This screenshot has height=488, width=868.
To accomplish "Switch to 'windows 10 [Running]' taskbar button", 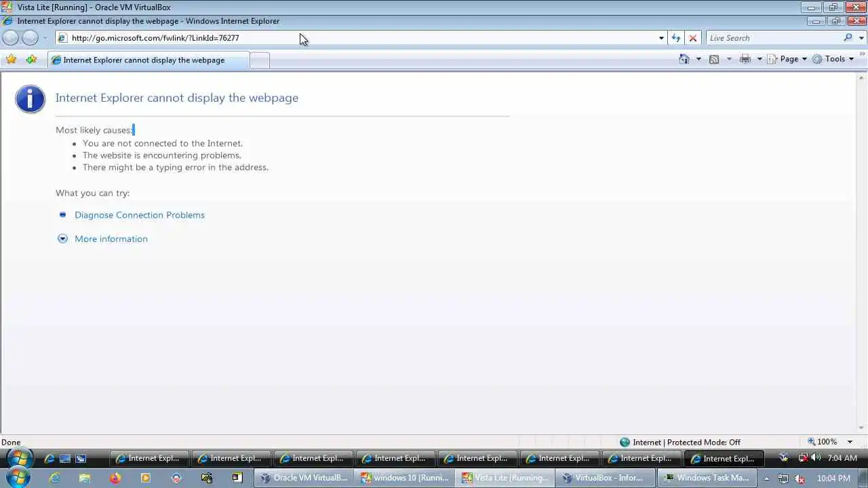I will 403,478.
